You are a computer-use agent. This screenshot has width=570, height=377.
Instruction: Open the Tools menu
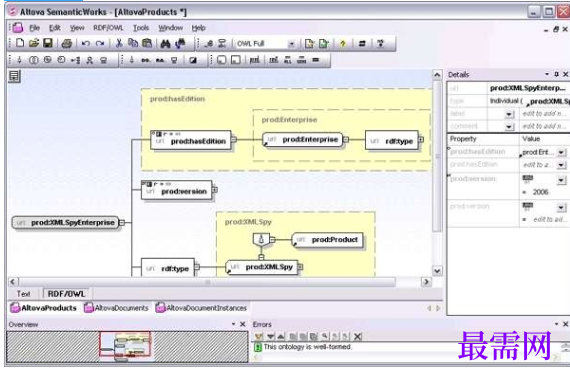(x=141, y=28)
